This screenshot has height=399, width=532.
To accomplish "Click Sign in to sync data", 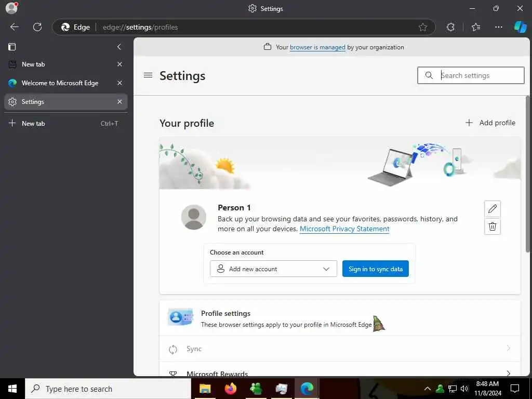I will click(x=375, y=269).
